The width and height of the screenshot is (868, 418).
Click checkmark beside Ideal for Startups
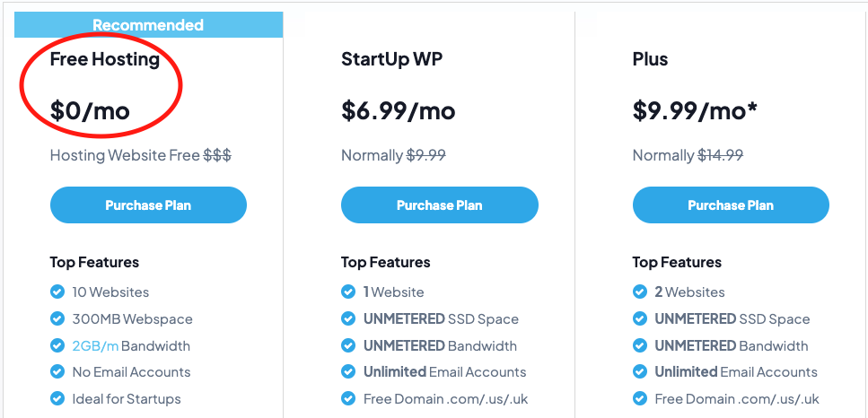click(57, 398)
